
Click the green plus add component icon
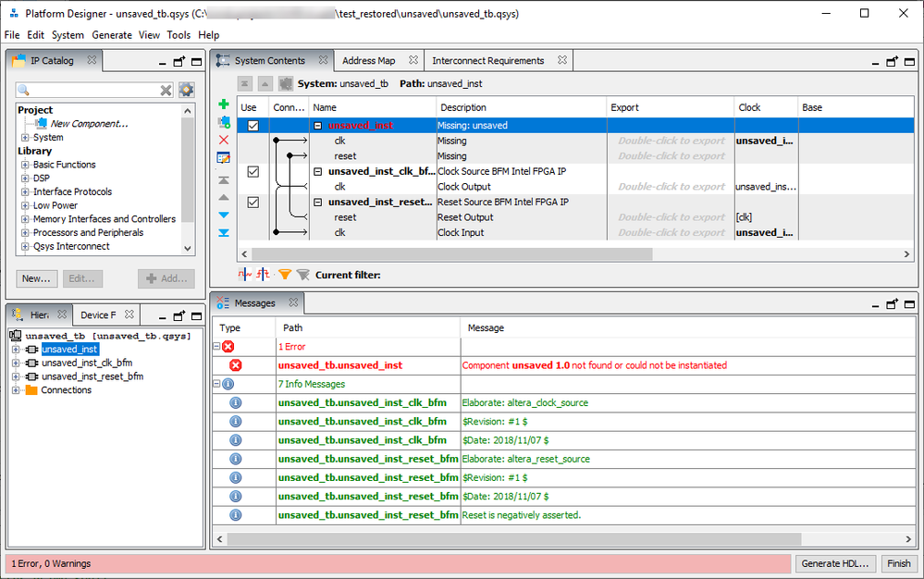pos(223,105)
